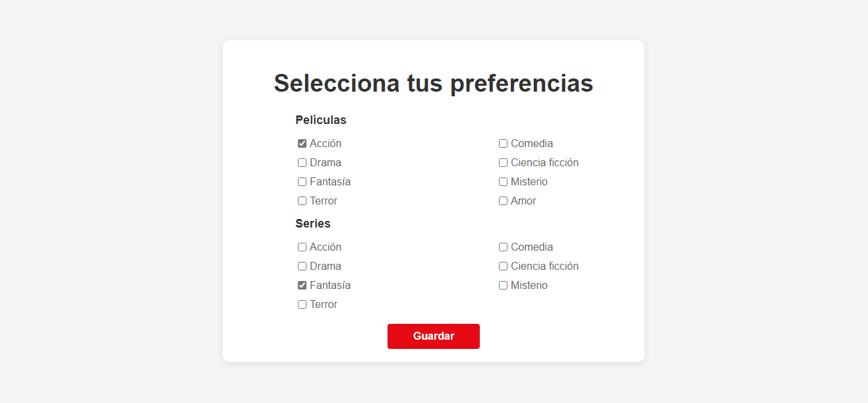Click the Películas section heading
868x403 pixels.
[321, 119]
